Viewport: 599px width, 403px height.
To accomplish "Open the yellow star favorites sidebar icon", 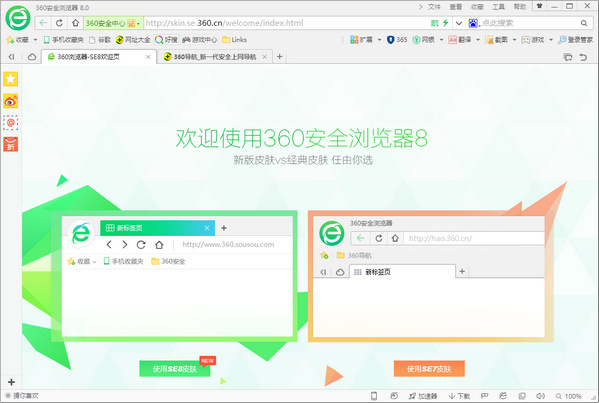I will pyautogui.click(x=11, y=79).
